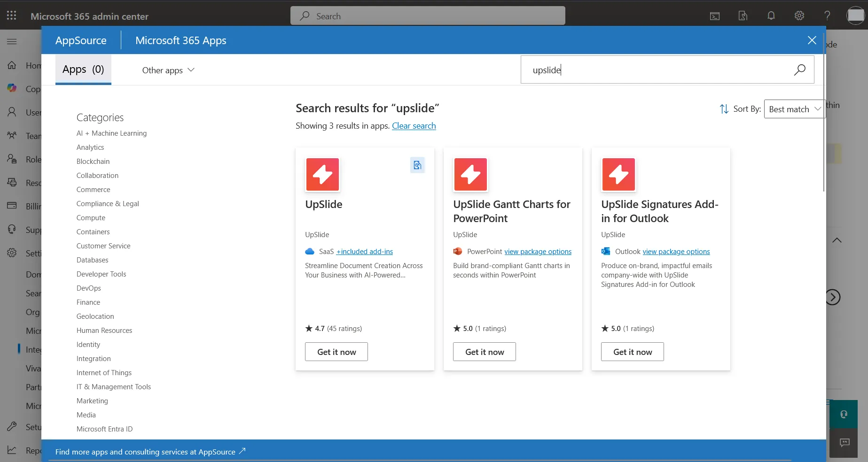The width and height of the screenshot is (868, 462).
Task: Click the search magnifier in AppSource
Action: pyautogui.click(x=800, y=70)
